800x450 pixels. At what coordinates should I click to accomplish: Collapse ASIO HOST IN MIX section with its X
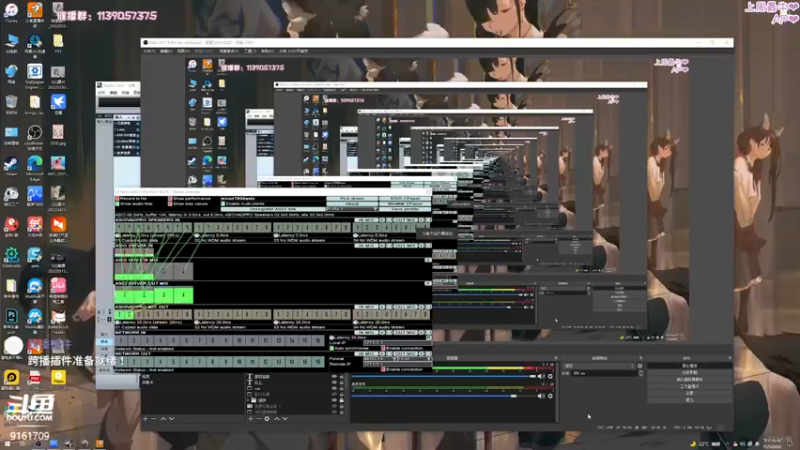(x=428, y=260)
